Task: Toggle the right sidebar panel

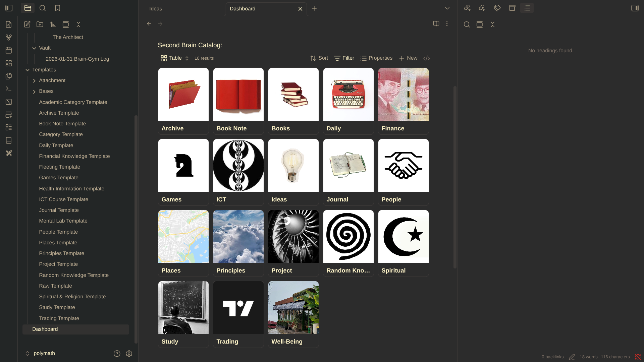Action: [x=635, y=8]
